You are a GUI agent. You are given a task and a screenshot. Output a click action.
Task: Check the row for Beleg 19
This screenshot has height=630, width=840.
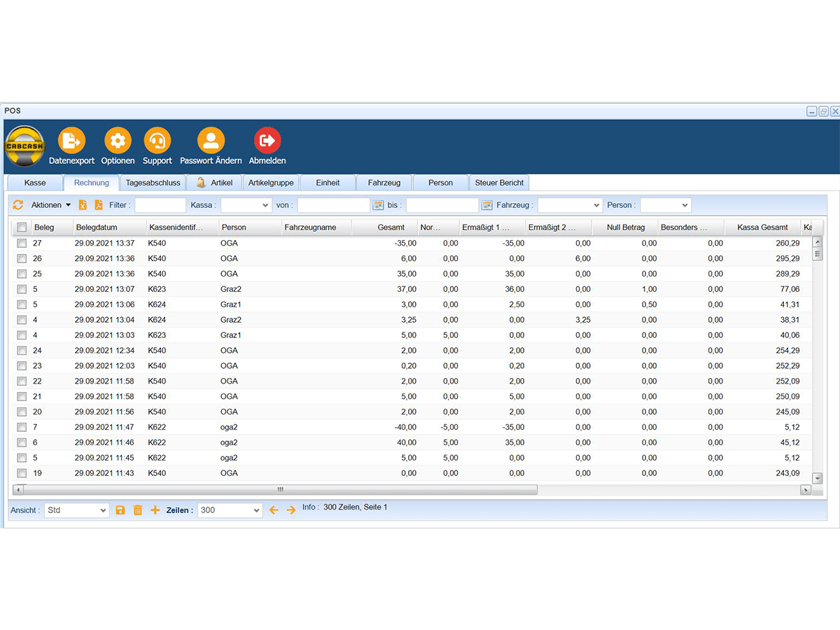pyautogui.click(x=22, y=473)
